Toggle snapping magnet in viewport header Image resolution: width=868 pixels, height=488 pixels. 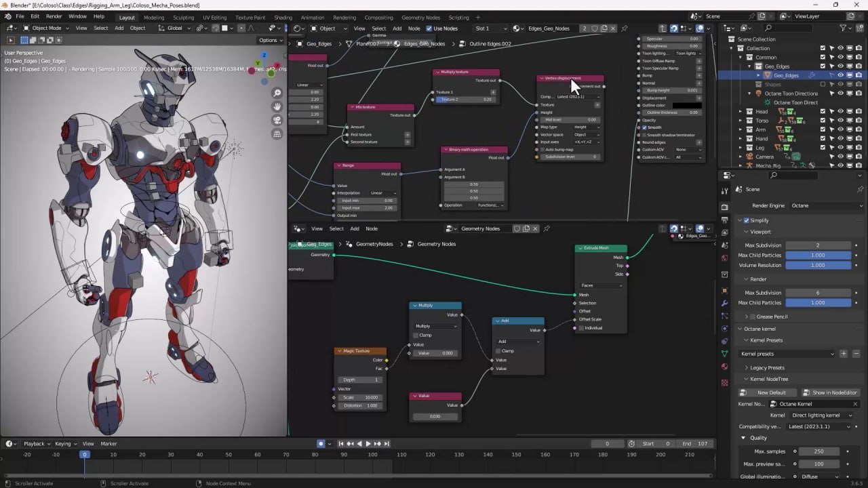click(215, 28)
